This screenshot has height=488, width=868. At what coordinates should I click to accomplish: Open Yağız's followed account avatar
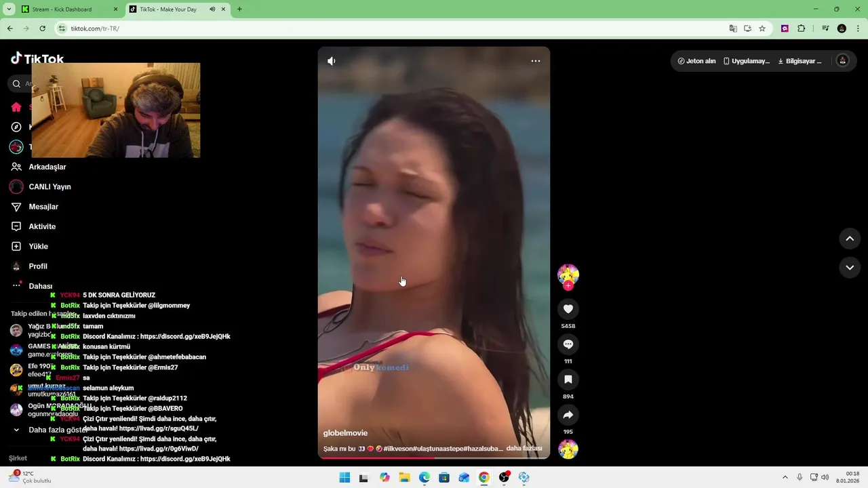click(x=16, y=330)
